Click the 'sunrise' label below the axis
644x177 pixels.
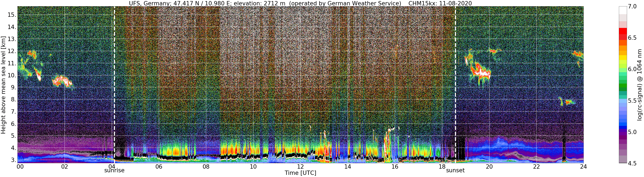click(x=114, y=171)
